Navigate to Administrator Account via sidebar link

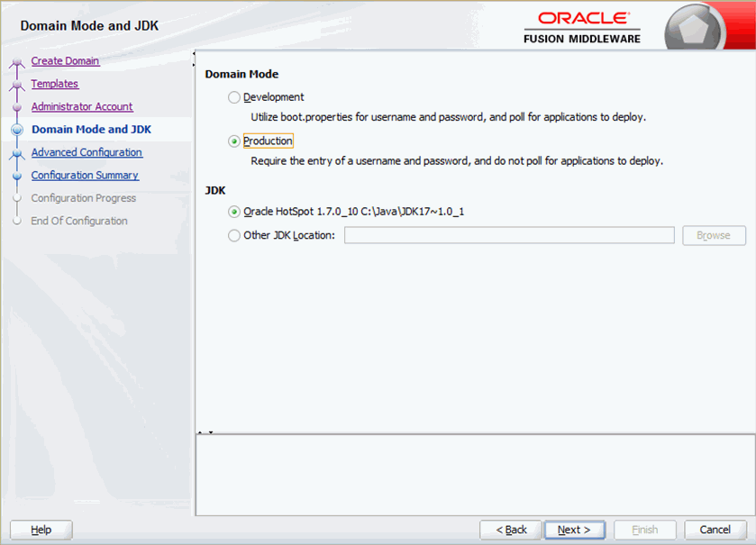point(81,105)
